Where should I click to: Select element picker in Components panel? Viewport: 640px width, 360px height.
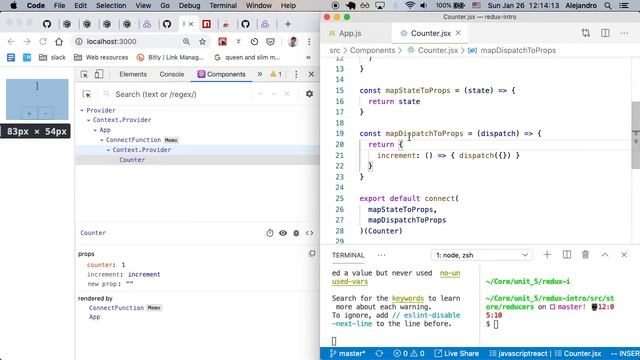[87, 94]
